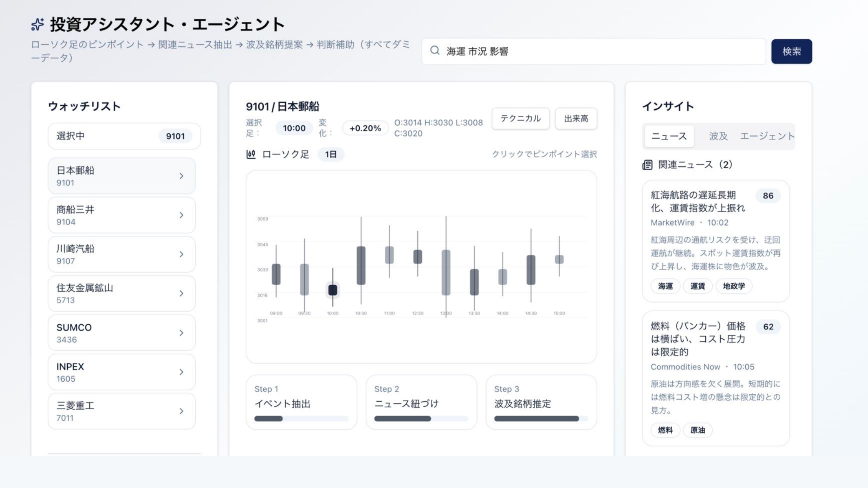Screen dimensions: 868x488
Task: Click the Step 1 イベント抽出 progress bar
Action: (x=301, y=418)
